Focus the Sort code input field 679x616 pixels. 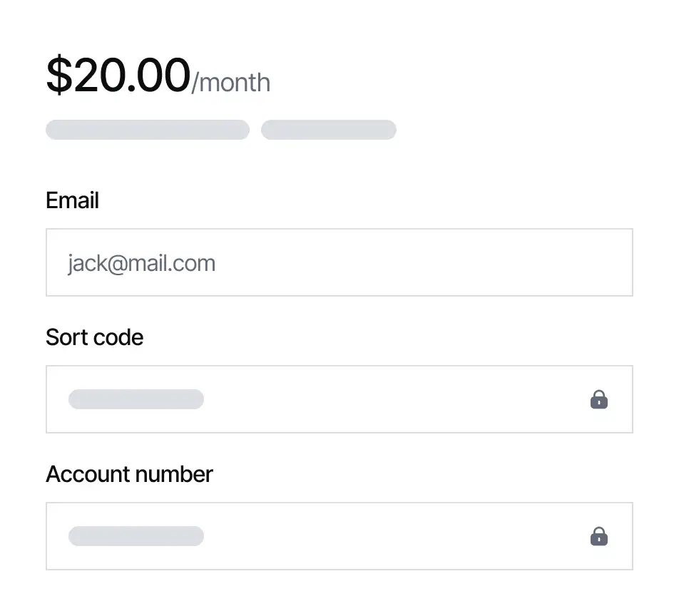pyautogui.click(x=339, y=399)
